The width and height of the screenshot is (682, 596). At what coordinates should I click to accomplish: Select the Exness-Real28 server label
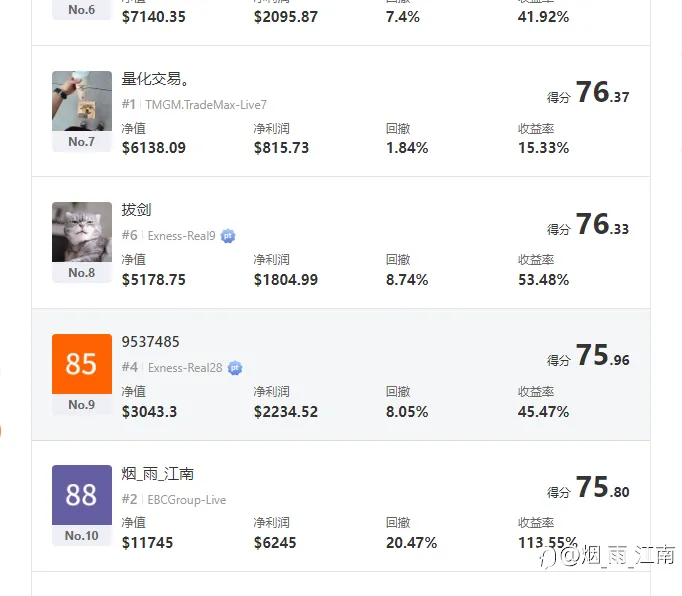(x=185, y=368)
